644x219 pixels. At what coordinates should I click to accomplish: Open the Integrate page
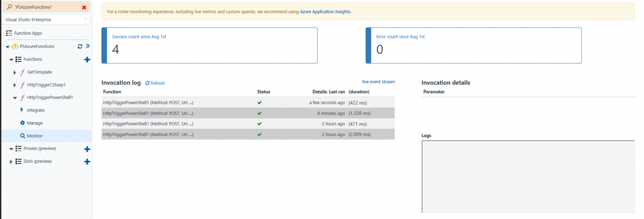[35, 110]
